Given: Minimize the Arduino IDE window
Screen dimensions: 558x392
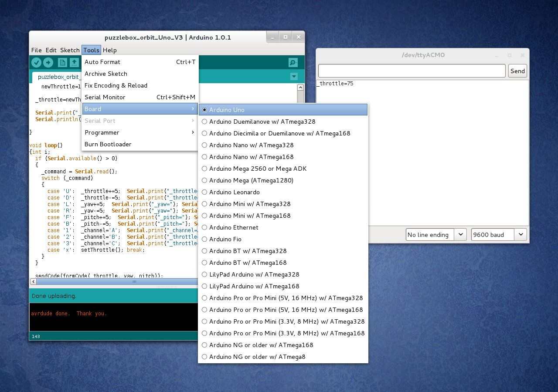Looking at the screenshot, I should coord(272,37).
